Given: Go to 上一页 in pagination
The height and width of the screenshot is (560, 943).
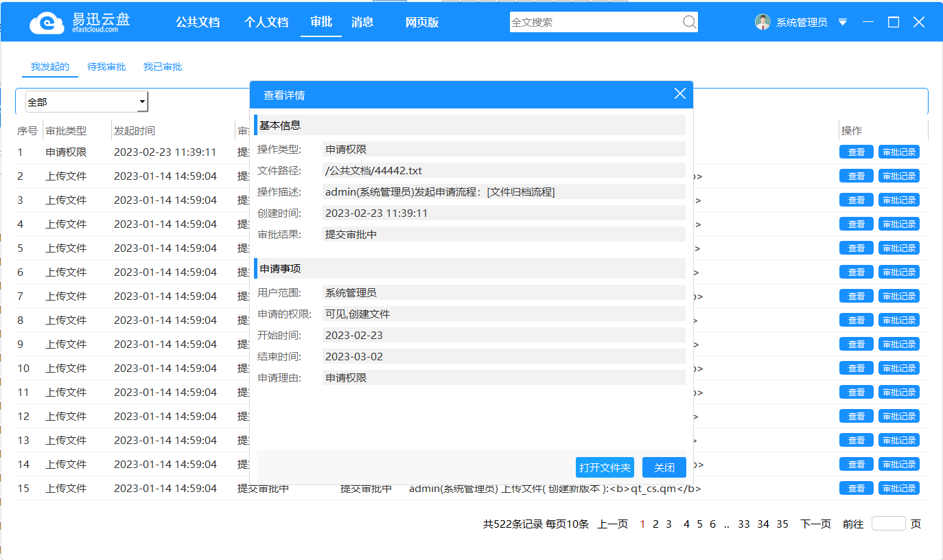Looking at the screenshot, I should [613, 524].
